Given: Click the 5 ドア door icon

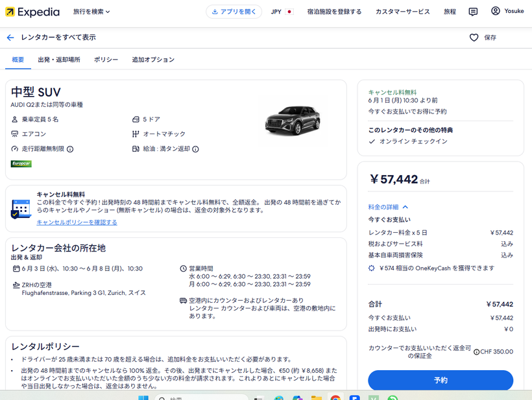Looking at the screenshot, I should 136,119.
